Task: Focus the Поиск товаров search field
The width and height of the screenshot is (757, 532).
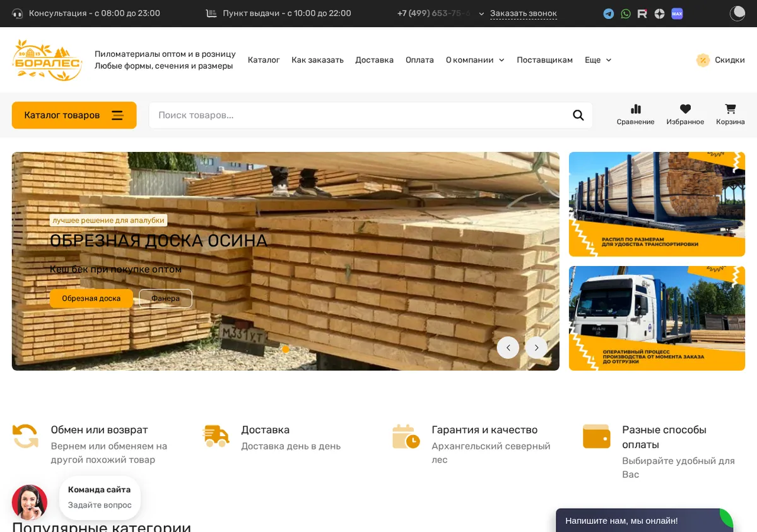Action: [360, 115]
